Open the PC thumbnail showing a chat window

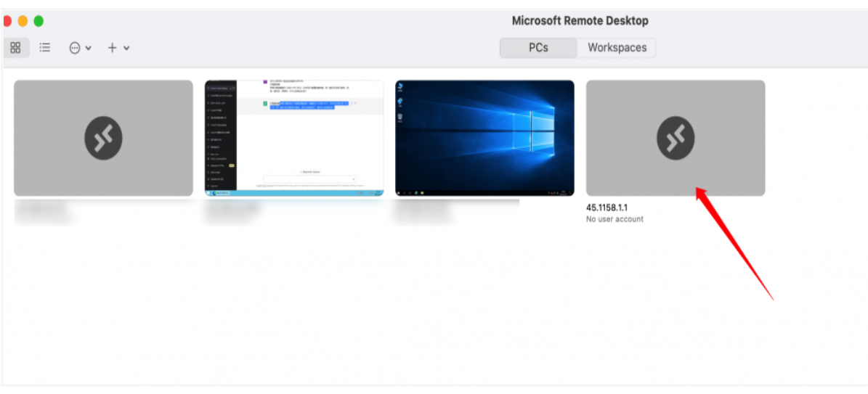294,138
